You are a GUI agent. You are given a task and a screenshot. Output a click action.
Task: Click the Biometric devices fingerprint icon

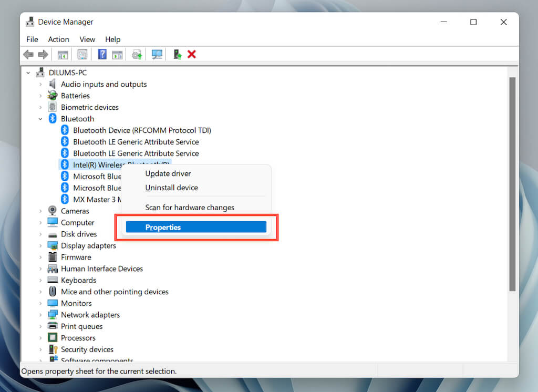tap(53, 107)
